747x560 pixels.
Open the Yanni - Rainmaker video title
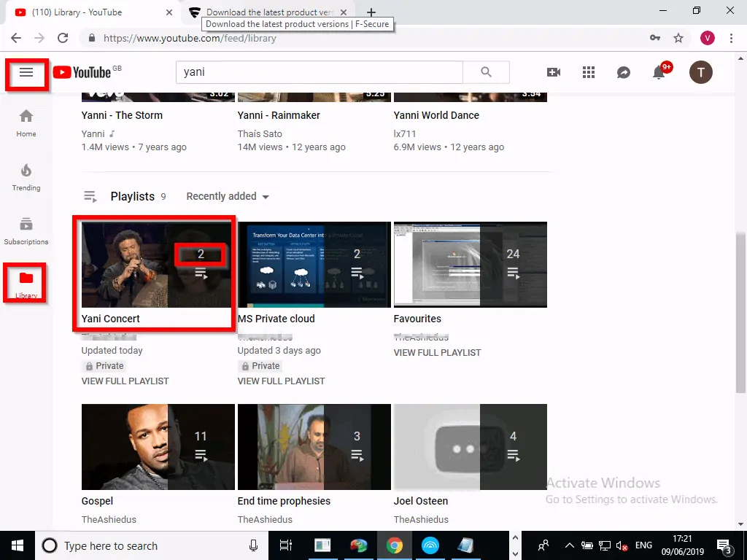pos(279,115)
